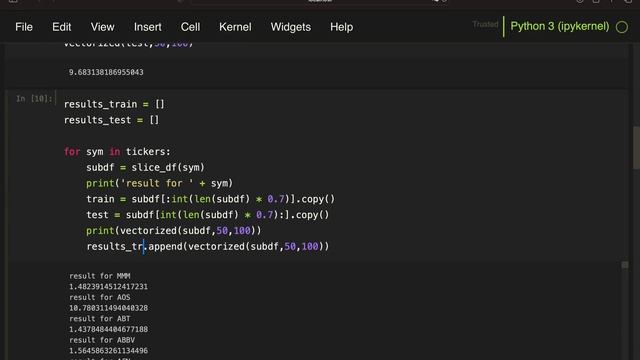
Task: Click the Trusted notebook indicator
Action: pos(485,24)
